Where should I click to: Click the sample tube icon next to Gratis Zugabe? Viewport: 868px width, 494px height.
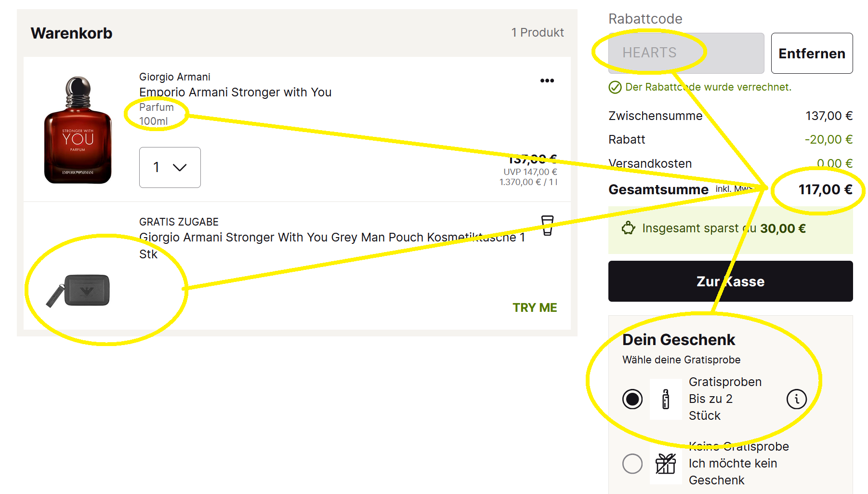point(547,225)
